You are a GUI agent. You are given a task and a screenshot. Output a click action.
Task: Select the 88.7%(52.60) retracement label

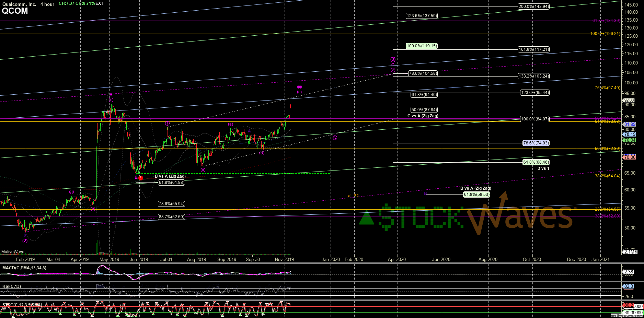click(x=171, y=217)
